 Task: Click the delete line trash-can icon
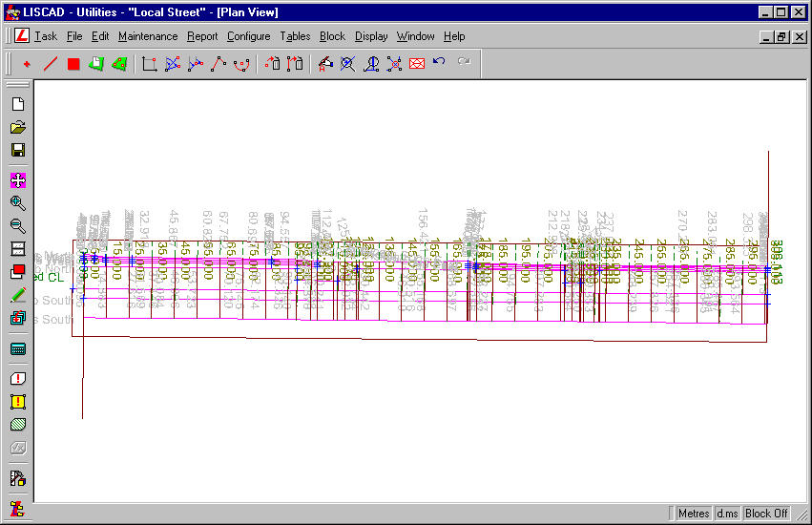click(x=295, y=64)
